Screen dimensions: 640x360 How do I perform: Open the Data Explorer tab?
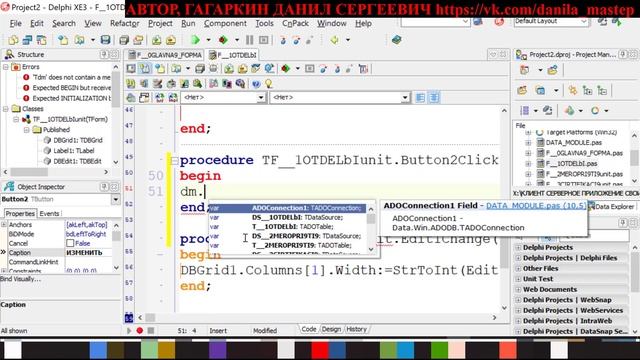click(x=611, y=206)
